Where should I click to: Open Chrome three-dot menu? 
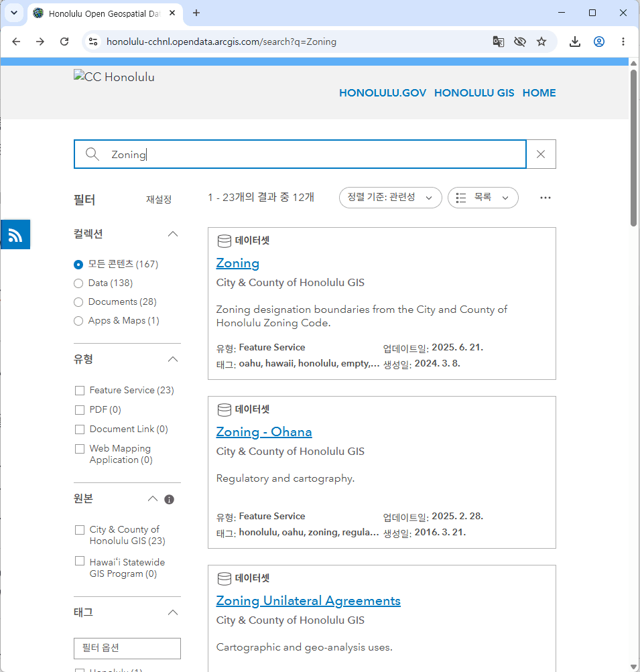click(623, 42)
